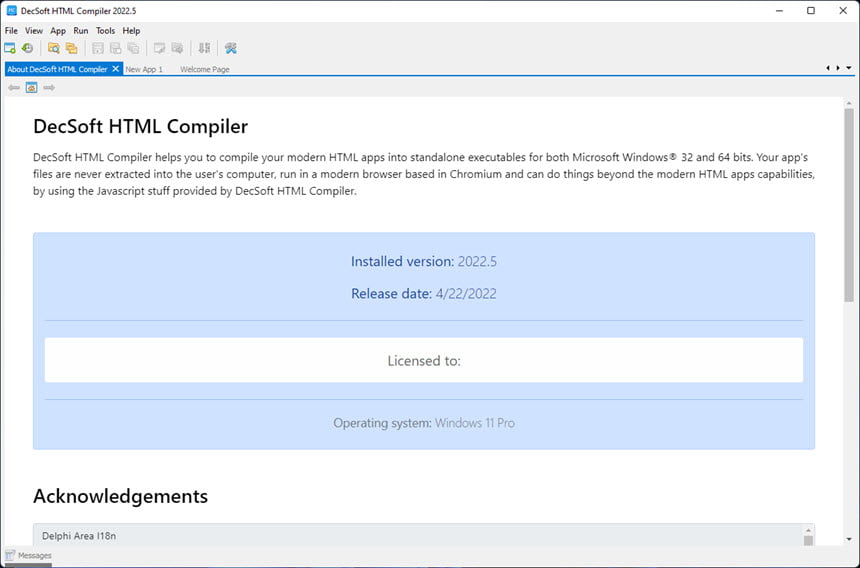Viewport: 860px width, 568px height.
Task: Click the Installed version 2022.5 text
Action: tap(424, 262)
